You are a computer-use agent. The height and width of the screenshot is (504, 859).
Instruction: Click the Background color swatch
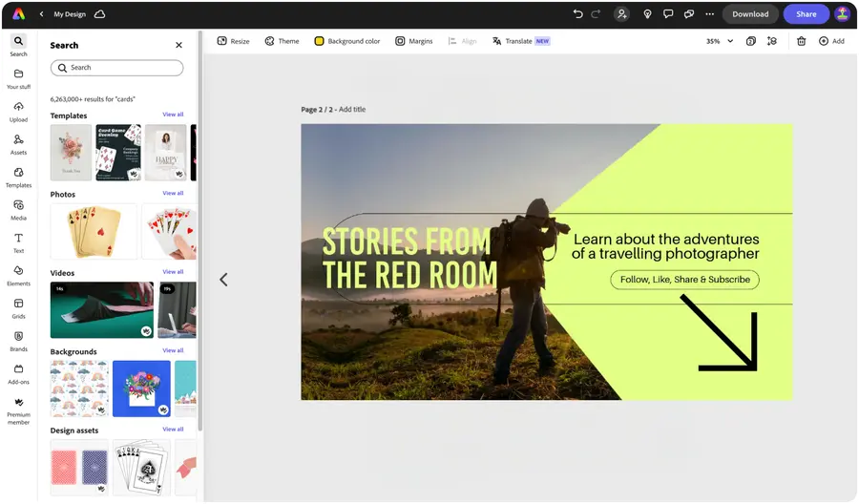tap(320, 41)
